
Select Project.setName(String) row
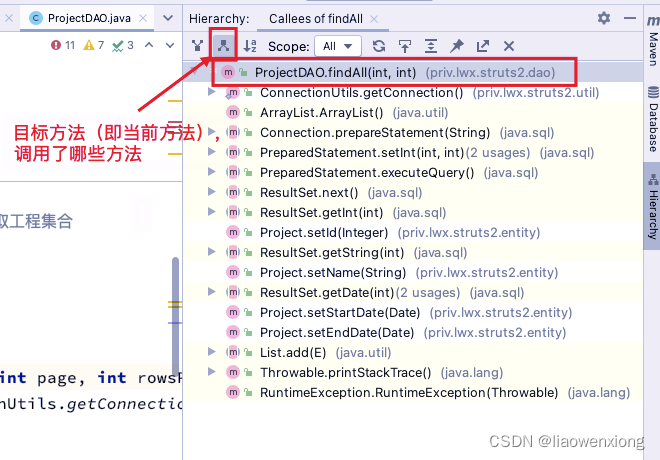(413, 272)
